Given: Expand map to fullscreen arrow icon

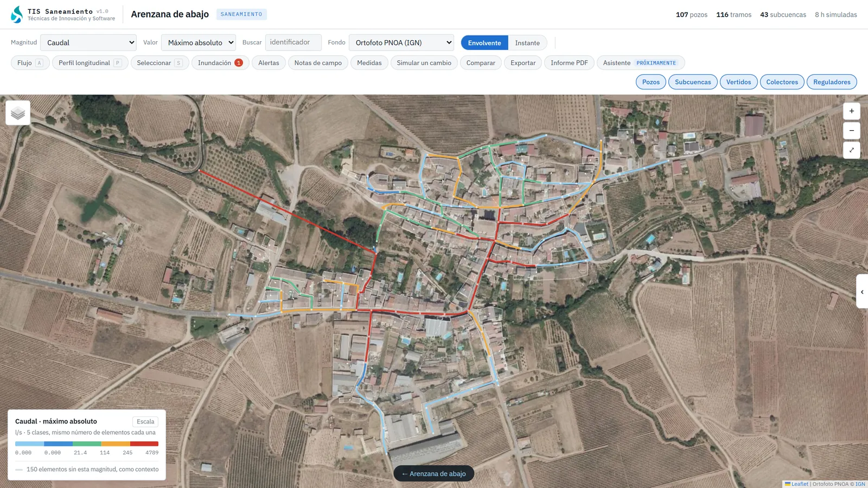Looking at the screenshot, I should click(x=851, y=150).
